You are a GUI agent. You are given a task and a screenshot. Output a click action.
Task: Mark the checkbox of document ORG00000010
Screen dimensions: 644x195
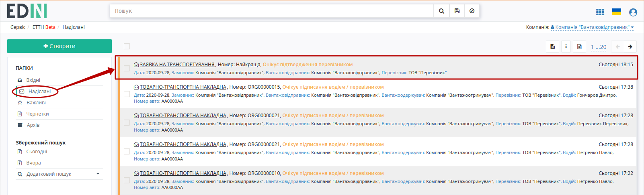[127, 180]
